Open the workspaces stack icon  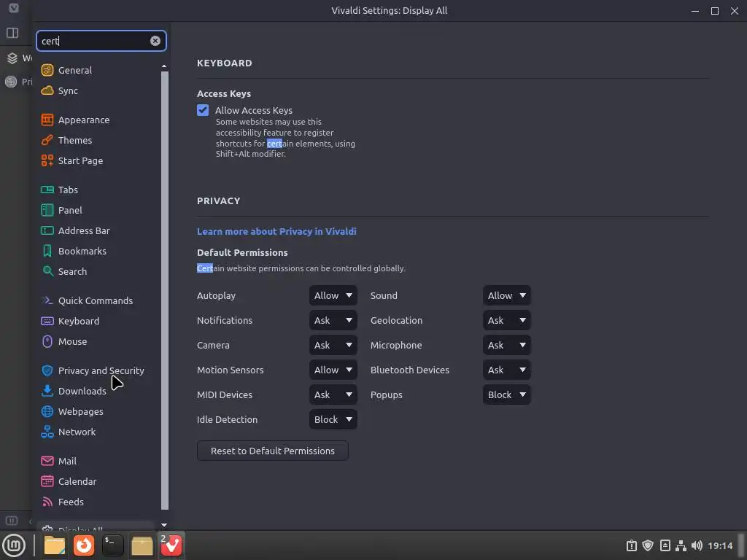[12, 58]
